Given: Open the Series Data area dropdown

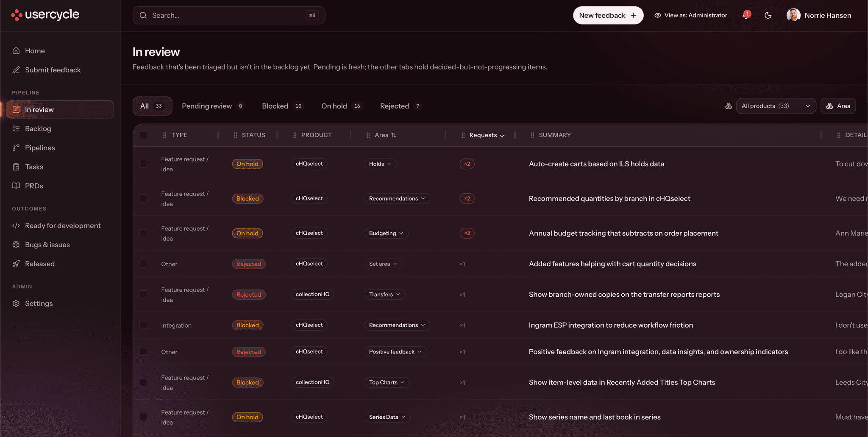Looking at the screenshot, I should (387, 417).
